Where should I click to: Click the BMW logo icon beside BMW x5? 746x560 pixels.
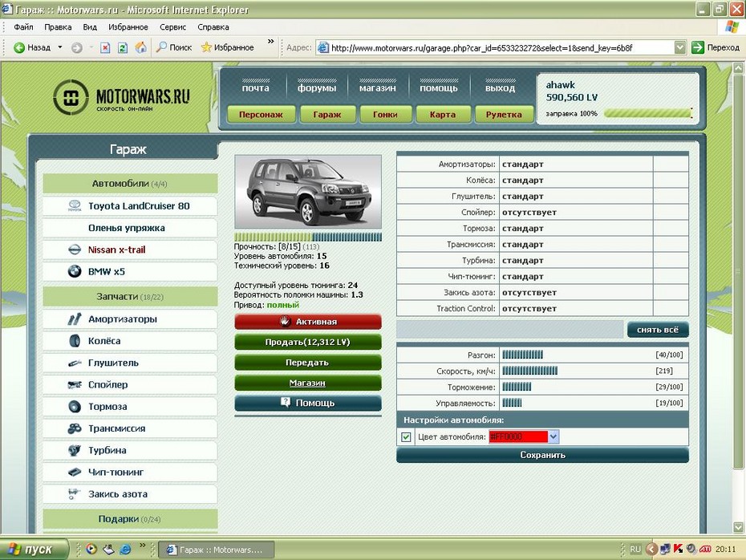[75, 271]
